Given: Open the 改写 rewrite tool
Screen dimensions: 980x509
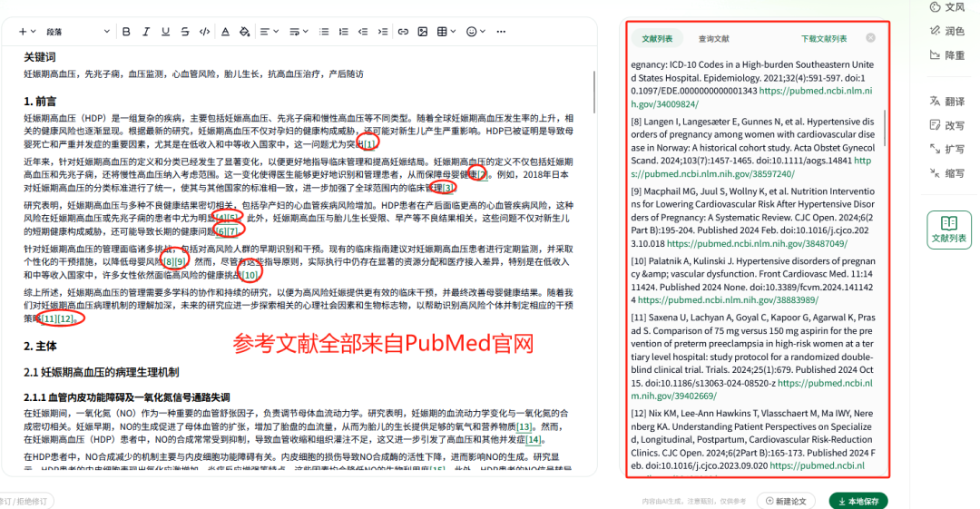Looking at the screenshot, I should click(947, 125).
